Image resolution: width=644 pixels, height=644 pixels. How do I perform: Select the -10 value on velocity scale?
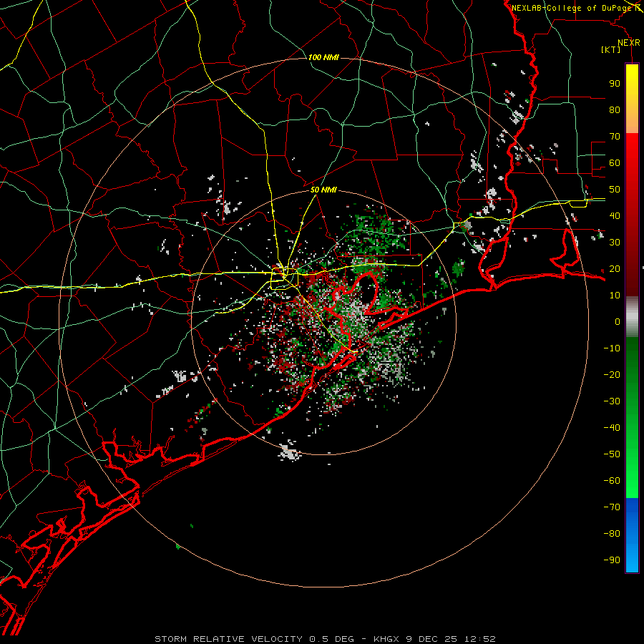pyautogui.click(x=612, y=348)
